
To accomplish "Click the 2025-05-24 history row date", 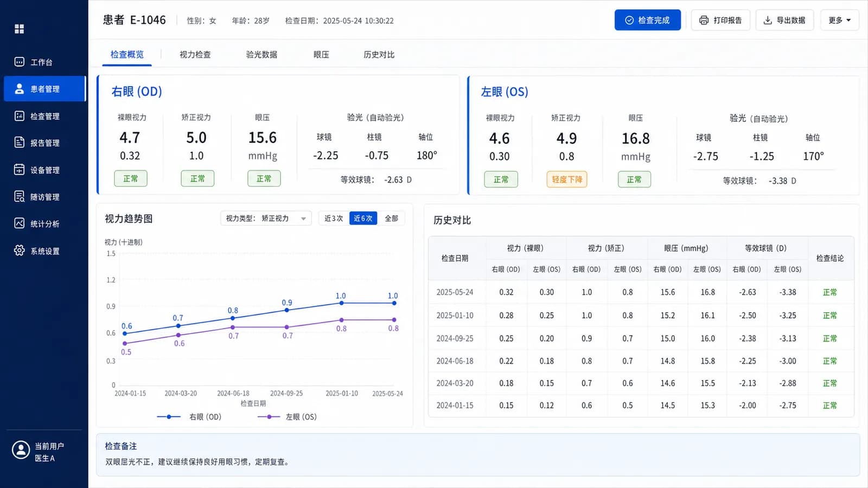I will click(x=455, y=292).
